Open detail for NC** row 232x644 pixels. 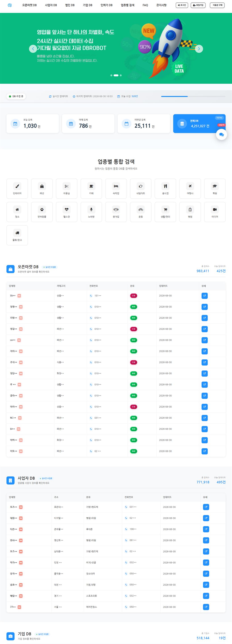coord(205,418)
